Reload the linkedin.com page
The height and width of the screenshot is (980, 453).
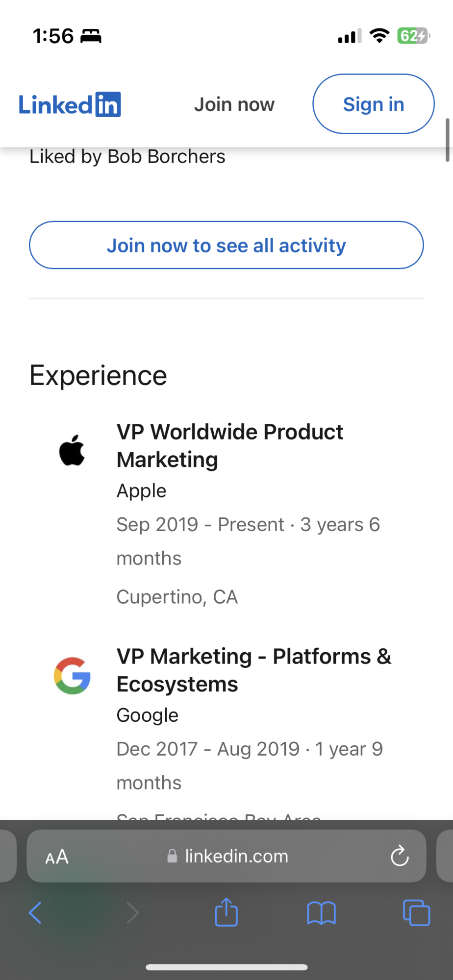coord(400,856)
